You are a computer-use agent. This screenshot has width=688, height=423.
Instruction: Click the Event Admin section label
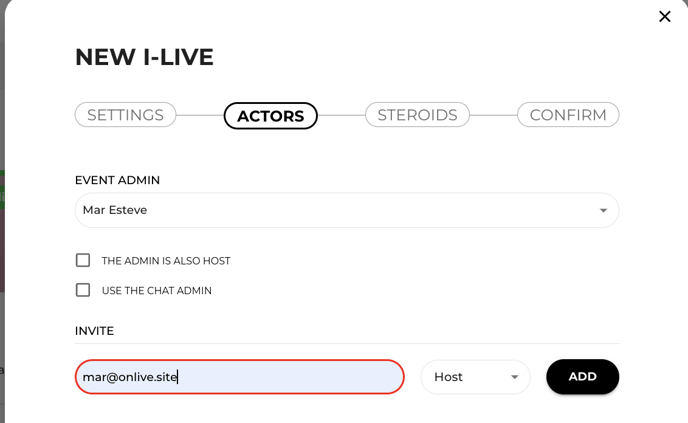117,180
